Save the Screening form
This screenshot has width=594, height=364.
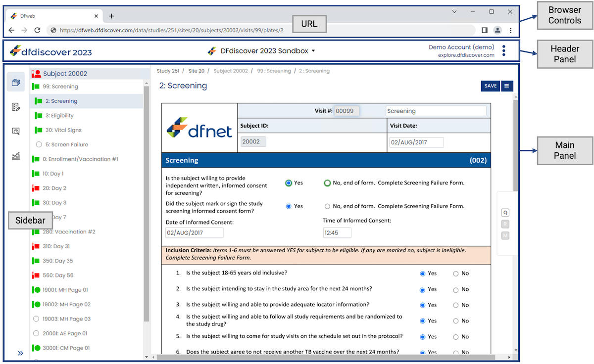coord(491,86)
